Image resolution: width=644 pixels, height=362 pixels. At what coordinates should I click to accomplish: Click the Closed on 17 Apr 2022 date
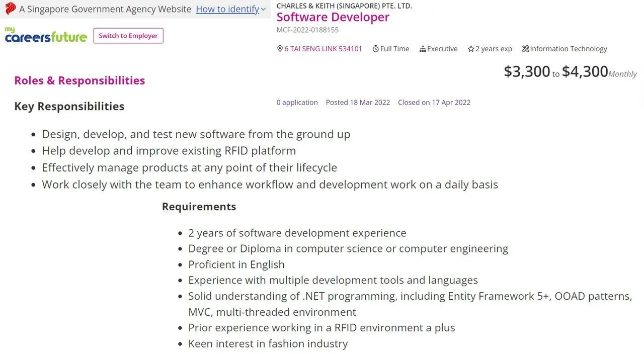[434, 102]
